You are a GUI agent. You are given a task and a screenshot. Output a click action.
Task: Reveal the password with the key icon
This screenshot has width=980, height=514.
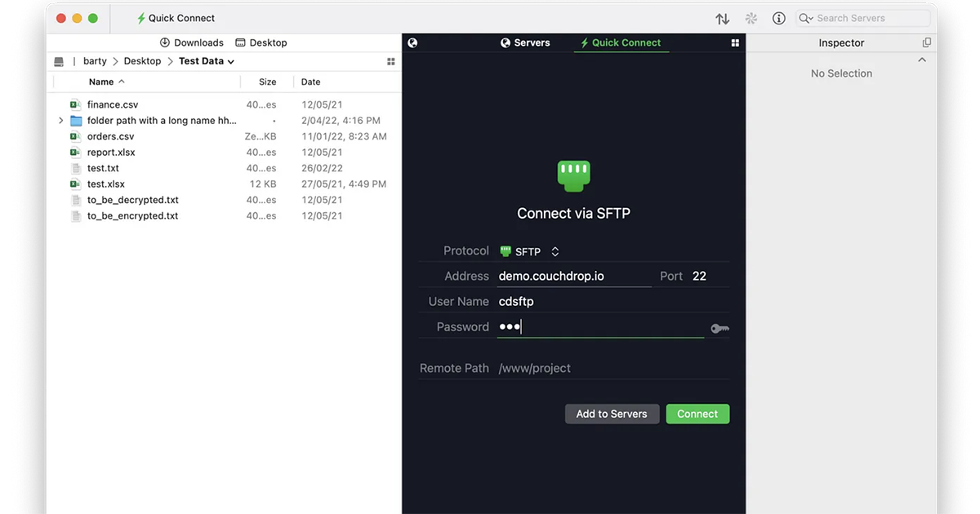[719, 327]
